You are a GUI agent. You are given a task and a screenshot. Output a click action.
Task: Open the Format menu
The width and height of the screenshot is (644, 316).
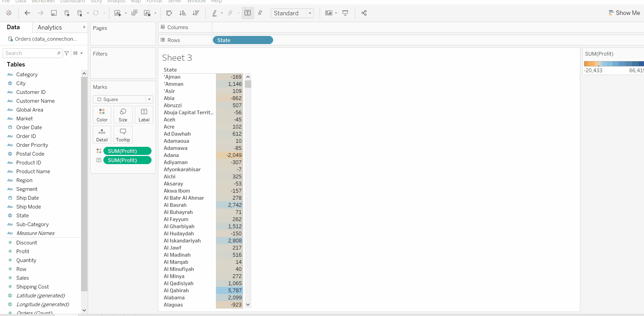pos(154,1)
